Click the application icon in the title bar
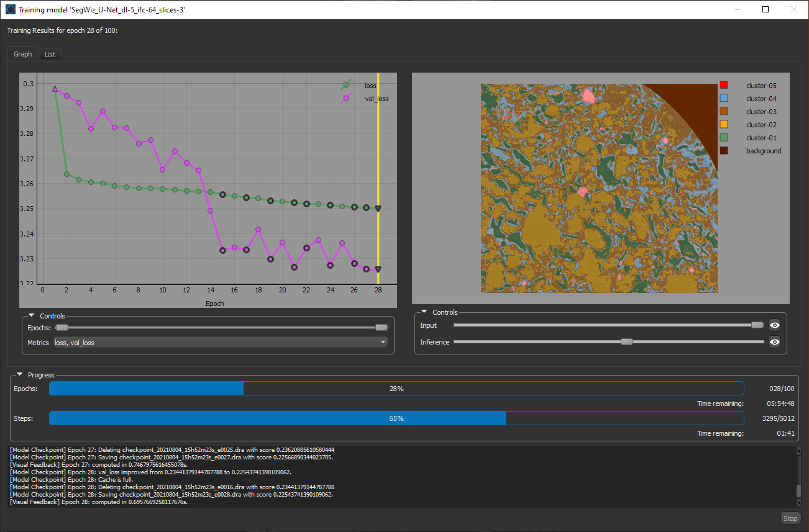The height and width of the screenshot is (532, 809). point(9,9)
